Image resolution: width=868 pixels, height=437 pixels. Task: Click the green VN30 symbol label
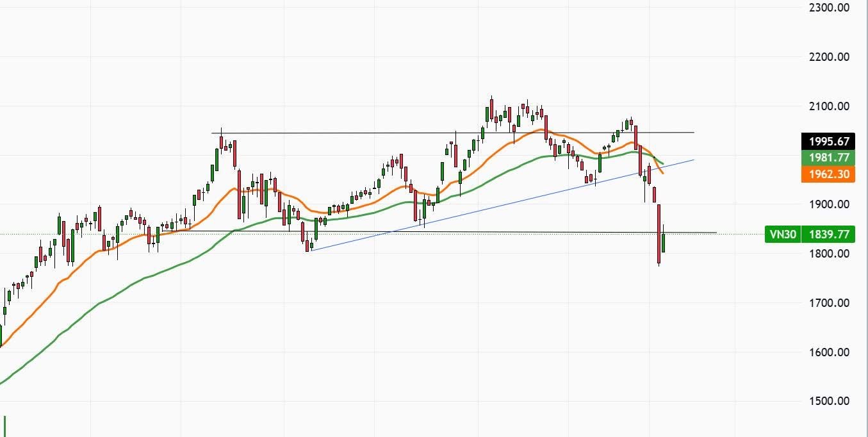pyautogui.click(x=782, y=235)
